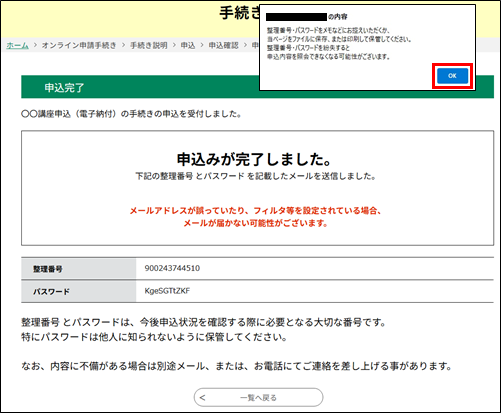Click the 申込 breadcrumb step
The width and height of the screenshot is (501, 413).
188,45
